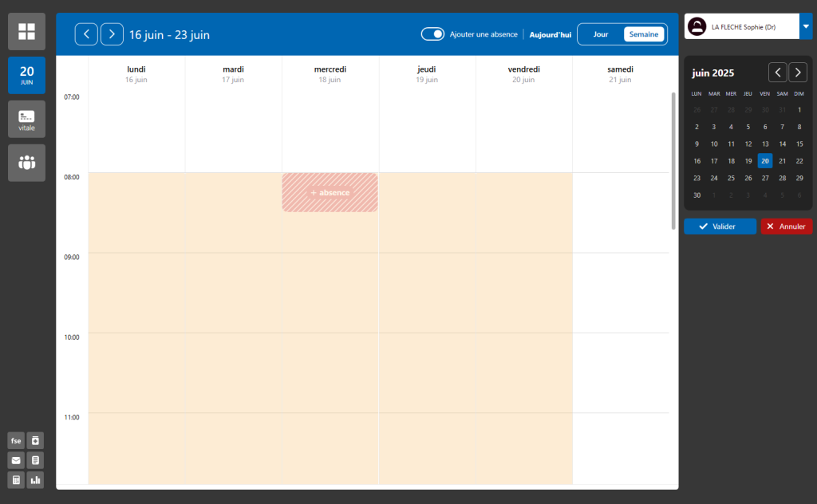817x504 pixels.
Task: Click the Valider button
Action: (719, 226)
